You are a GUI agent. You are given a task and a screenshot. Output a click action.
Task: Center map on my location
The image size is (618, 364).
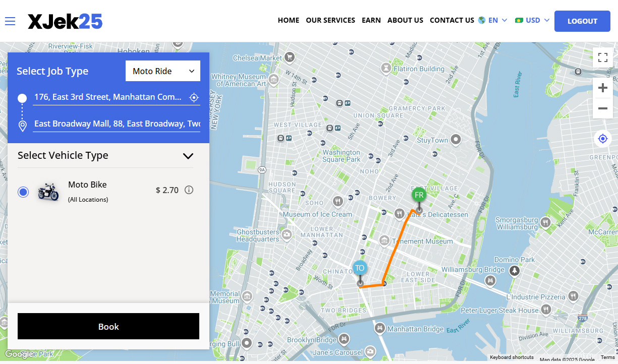pos(602,138)
